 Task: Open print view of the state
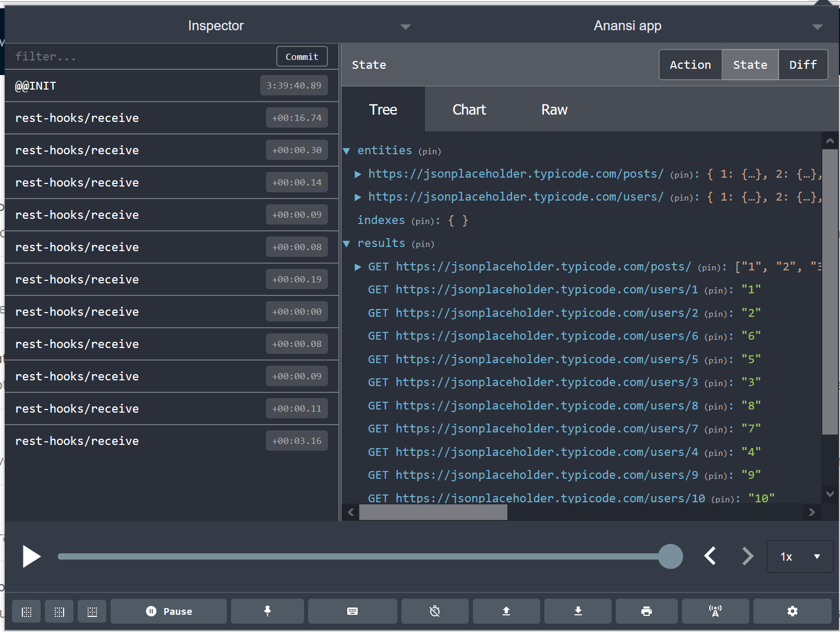[x=647, y=611]
